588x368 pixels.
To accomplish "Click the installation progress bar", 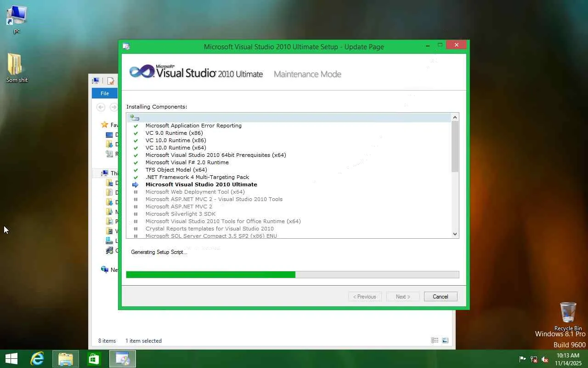I will 293,275.
